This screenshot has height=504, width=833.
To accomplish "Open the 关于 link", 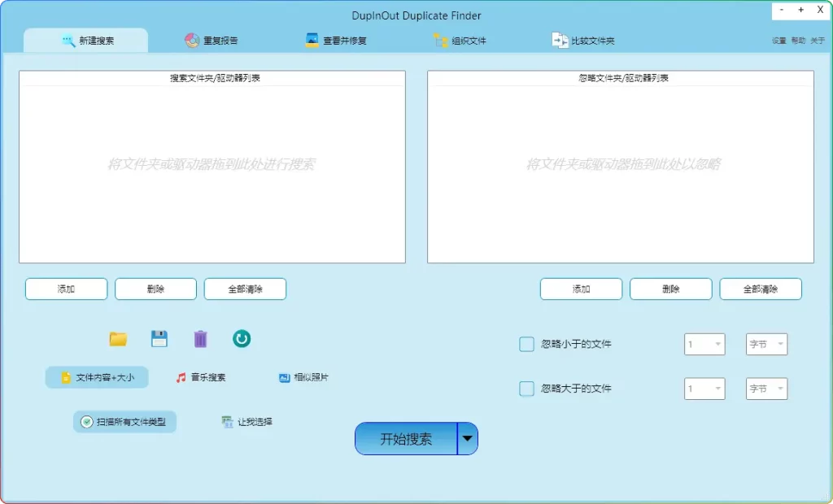I will tap(818, 41).
